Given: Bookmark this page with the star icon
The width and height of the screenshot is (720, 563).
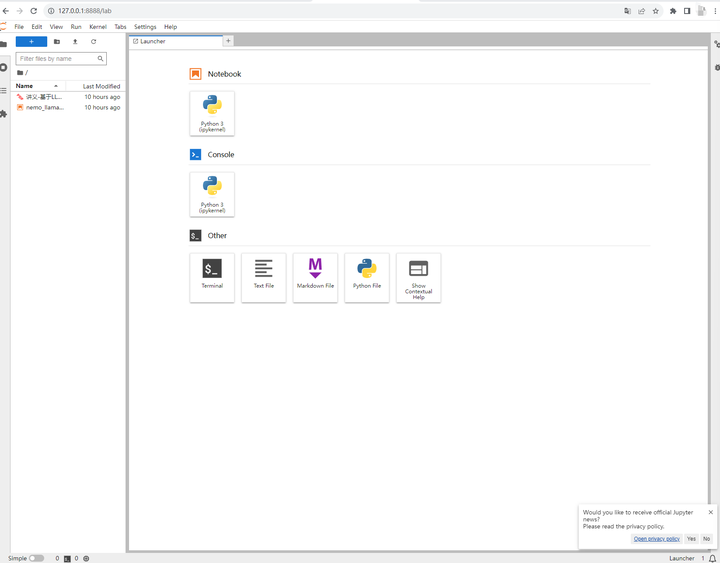Looking at the screenshot, I should point(656,11).
